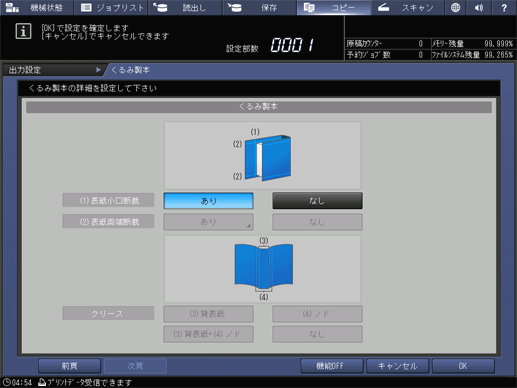
Task: Click the information icon in message area
Action: tap(23, 31)
